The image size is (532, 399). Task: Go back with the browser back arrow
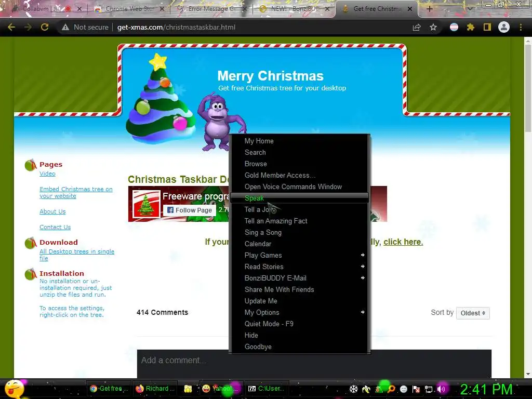pos(11,27)
